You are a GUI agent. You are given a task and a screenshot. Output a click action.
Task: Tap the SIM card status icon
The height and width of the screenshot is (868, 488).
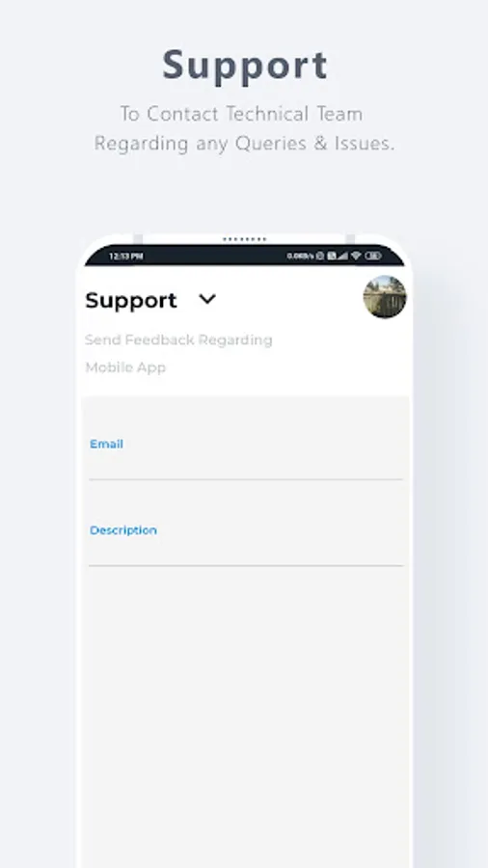pos(332,256)
